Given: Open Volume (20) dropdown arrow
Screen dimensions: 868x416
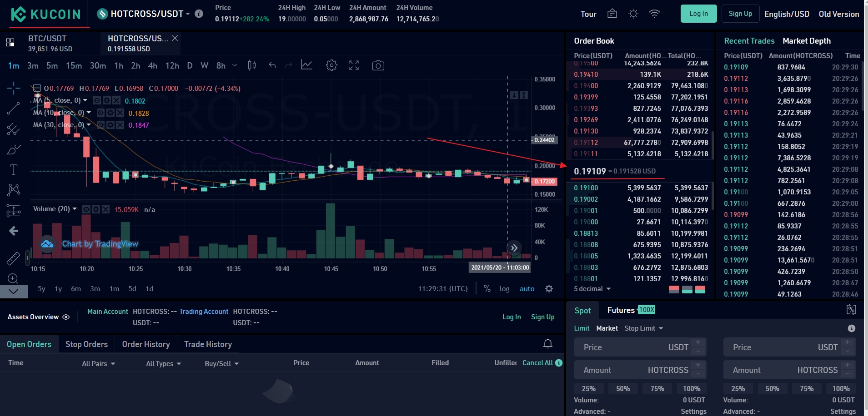Looking at the screenshot, I should point(75,209).
